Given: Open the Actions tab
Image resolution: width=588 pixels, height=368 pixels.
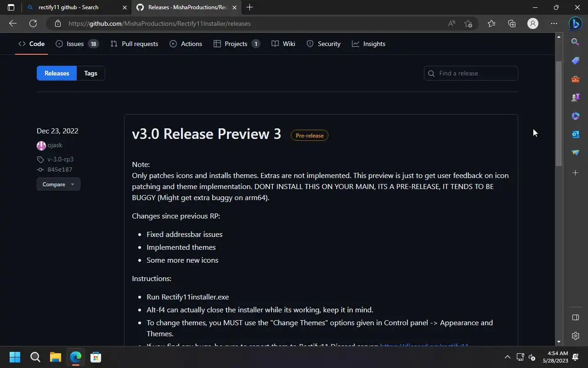Looking at the screenshot, I should (186, 44).
